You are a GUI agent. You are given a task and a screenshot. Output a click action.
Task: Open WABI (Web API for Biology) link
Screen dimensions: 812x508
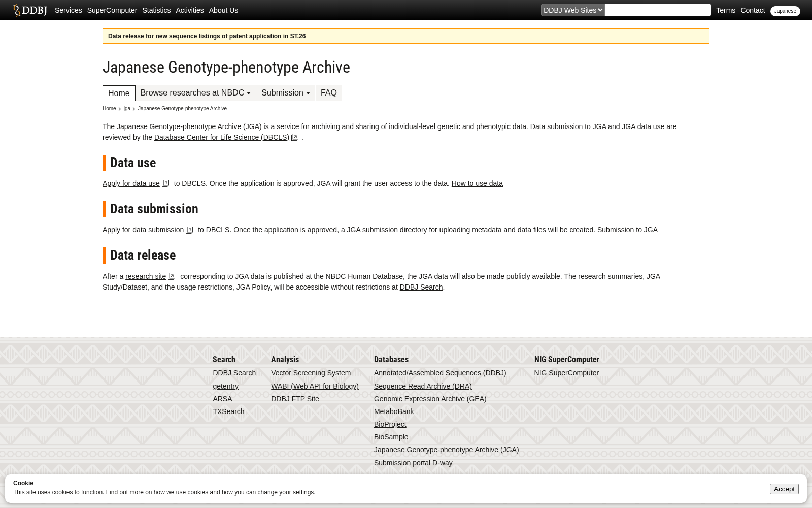click(x=315, y=386)
